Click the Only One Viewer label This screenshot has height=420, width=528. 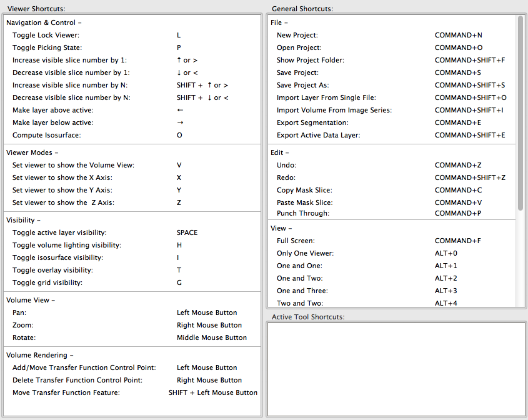click(305, 253)
